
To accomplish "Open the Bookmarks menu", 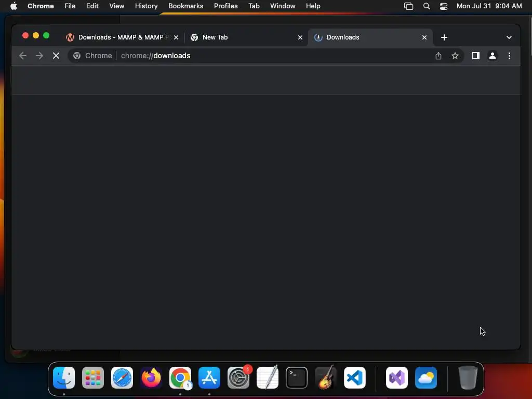I will (186, 6).
